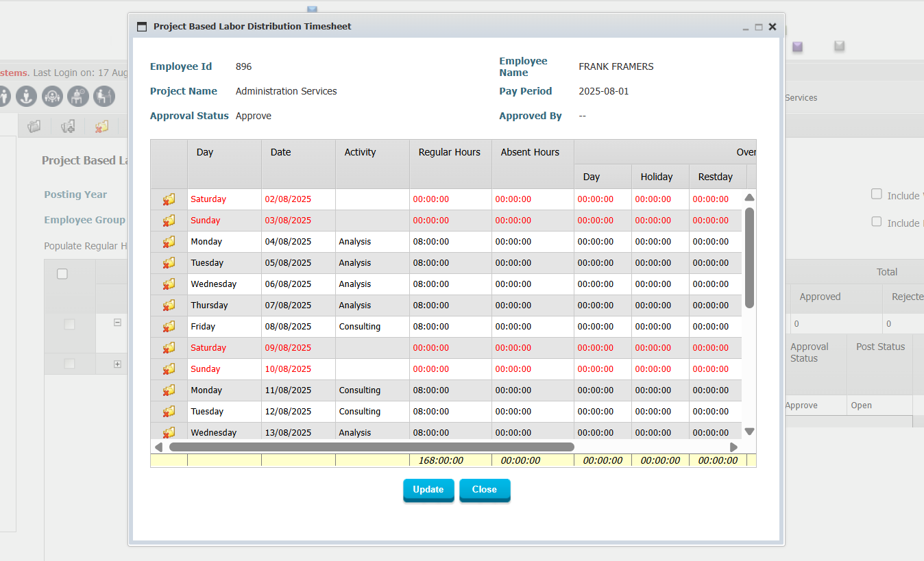
Task: Click the row icon for Thursday 07/08/2025
Action: pos(169,306)
